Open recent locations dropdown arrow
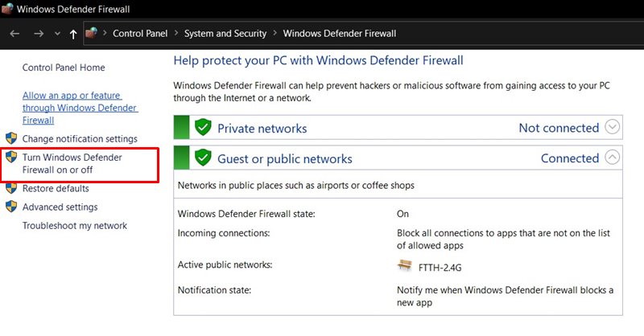 click(x=57, y=34)
